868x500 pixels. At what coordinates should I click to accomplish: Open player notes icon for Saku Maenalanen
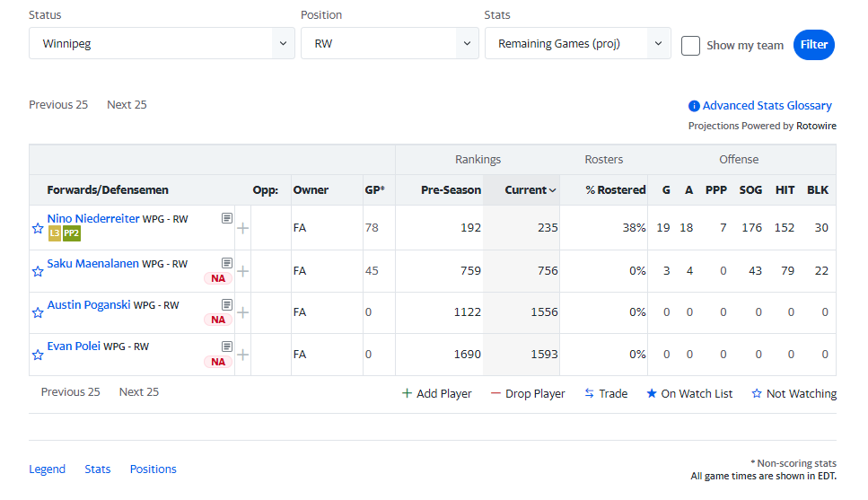click(227, 263)
